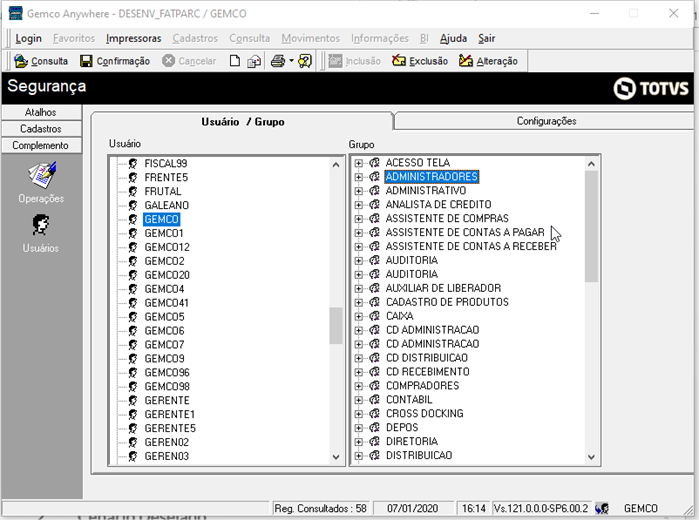Click the blank new document icon
Viewport: 699px width, 520px height.
click(234, 61)
